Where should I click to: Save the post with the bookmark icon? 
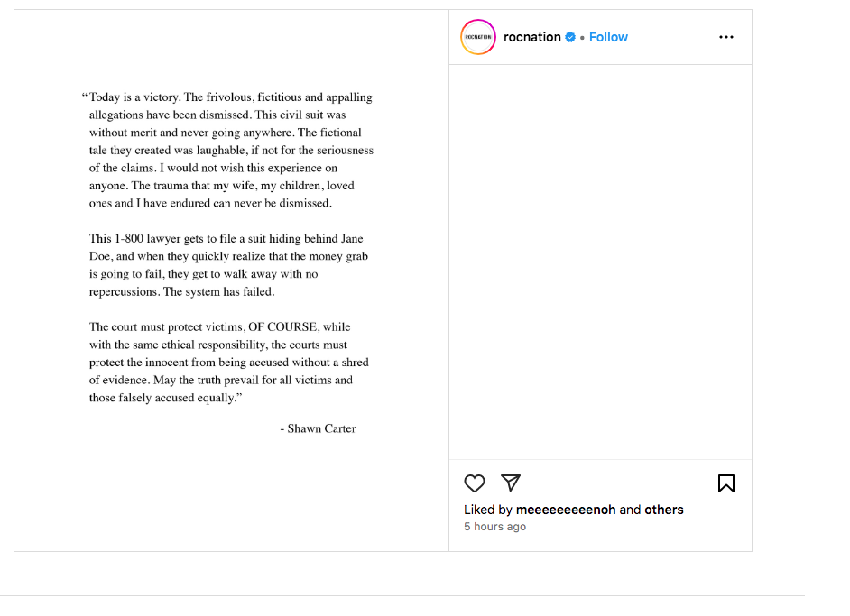(x=725, y=483)
